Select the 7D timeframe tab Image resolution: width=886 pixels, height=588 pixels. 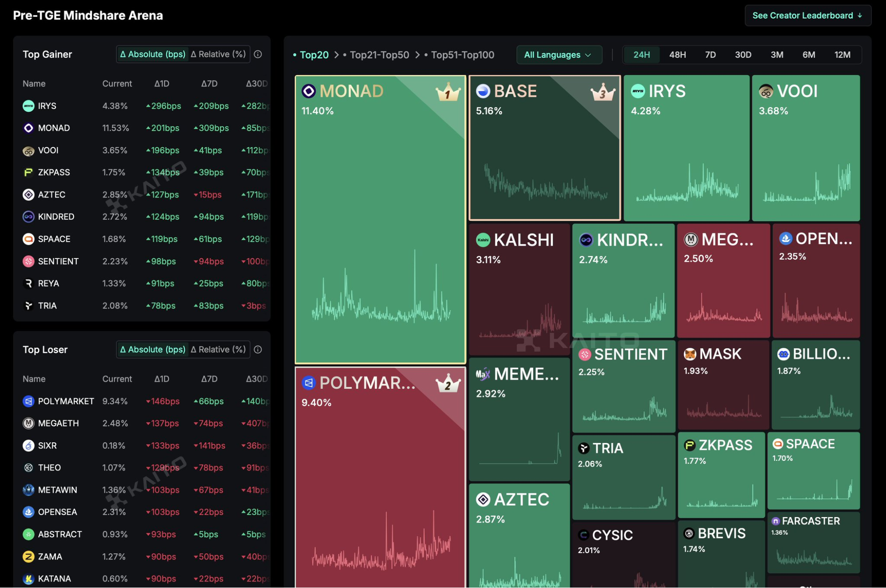710,55
